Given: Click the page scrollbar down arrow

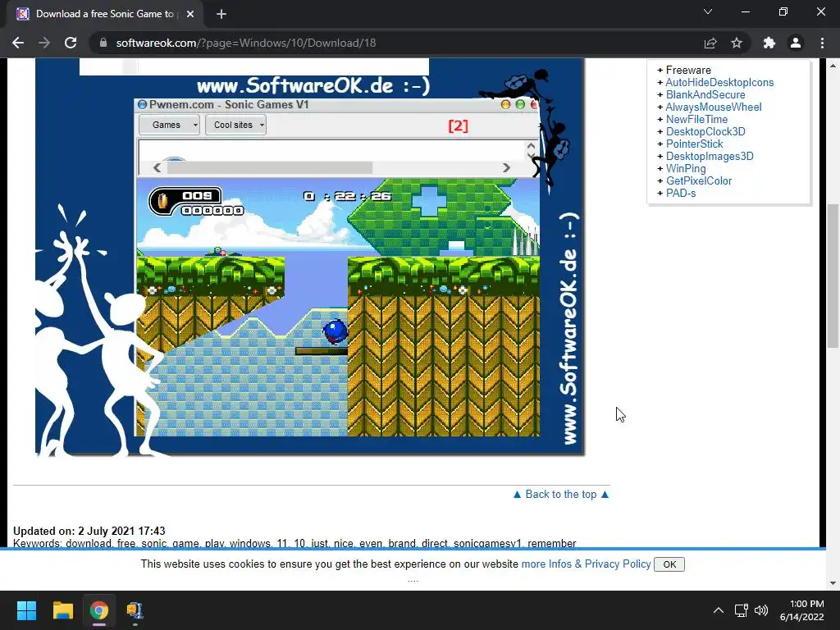Looking at the screenshot, I should (833, 583).
